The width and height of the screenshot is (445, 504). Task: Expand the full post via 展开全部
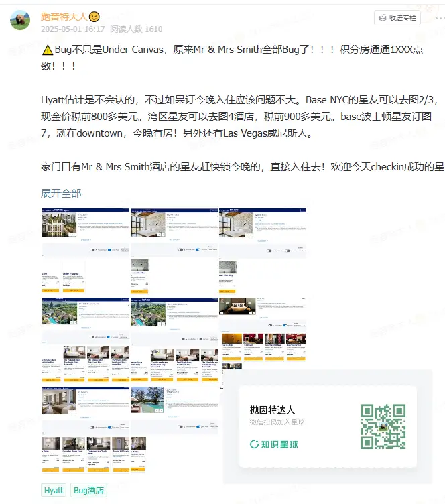pos(61,194)
